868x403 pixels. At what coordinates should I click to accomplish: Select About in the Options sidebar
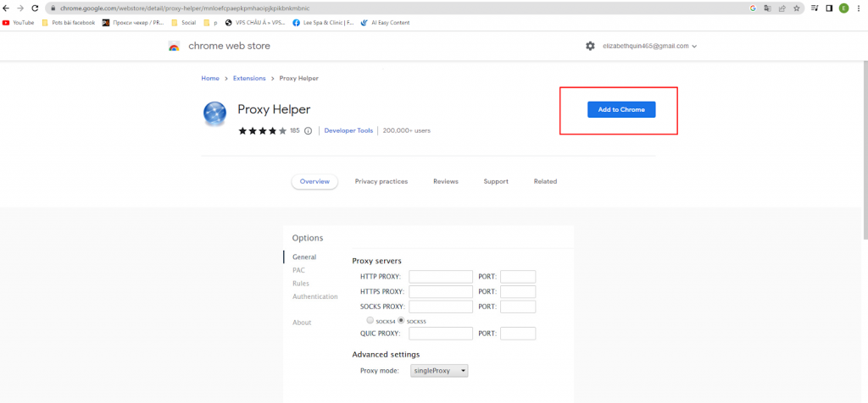pos(302,323)
